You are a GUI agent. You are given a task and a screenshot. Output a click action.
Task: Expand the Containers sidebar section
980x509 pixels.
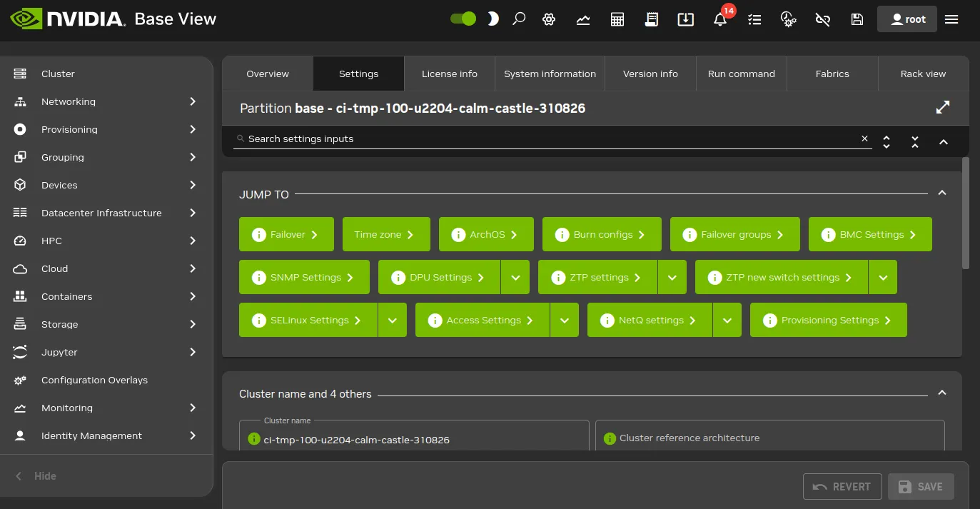coord(106,296)
